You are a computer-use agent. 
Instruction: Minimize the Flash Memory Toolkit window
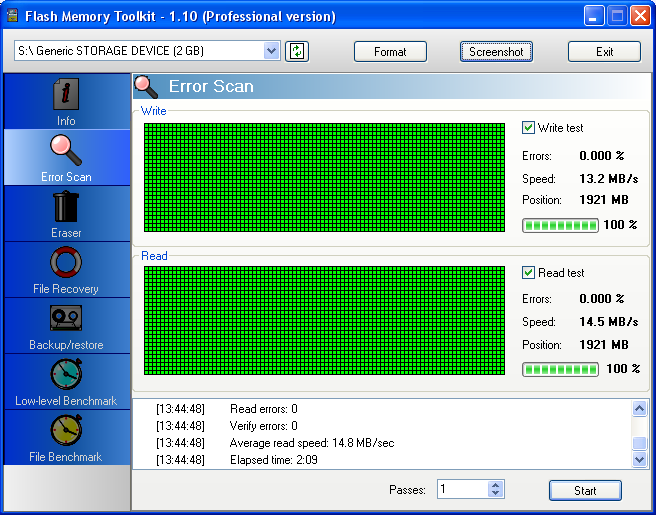pyautogui.click(x=594, y=16)
